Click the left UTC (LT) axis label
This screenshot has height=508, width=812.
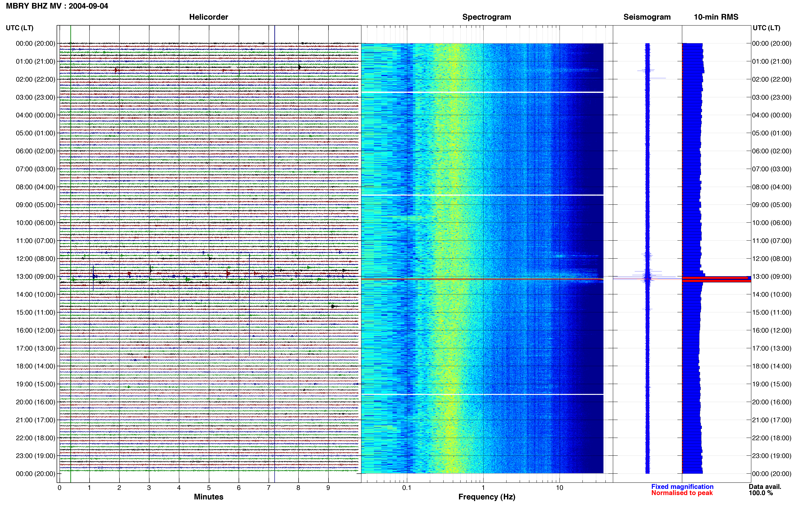20,28
